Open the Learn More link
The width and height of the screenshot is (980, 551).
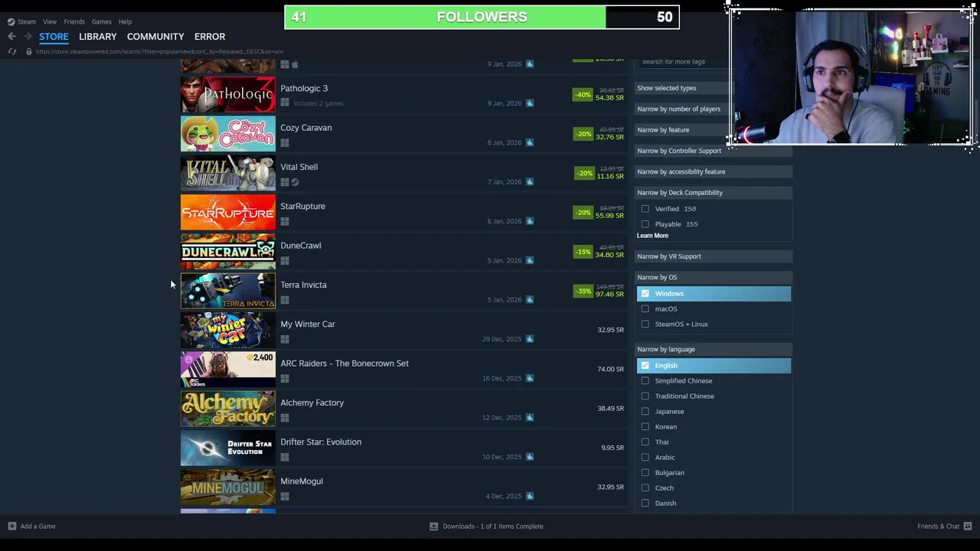(x=652, y=236)
